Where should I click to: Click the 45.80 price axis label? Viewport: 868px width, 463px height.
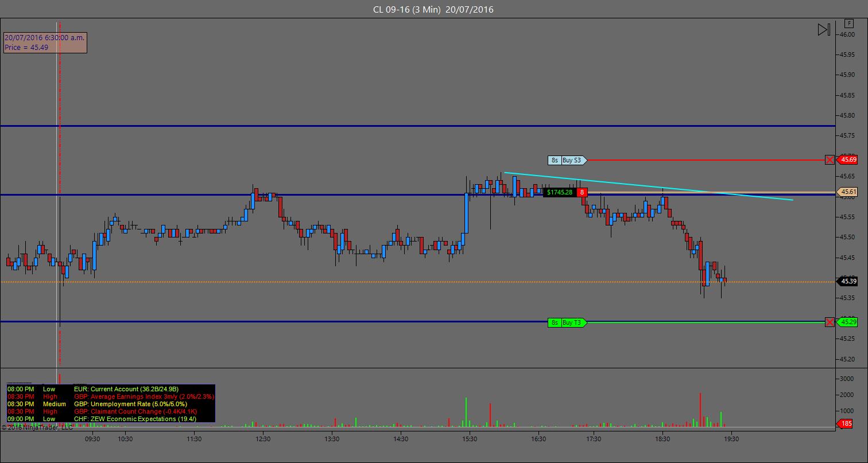click(x=848, y=115)
